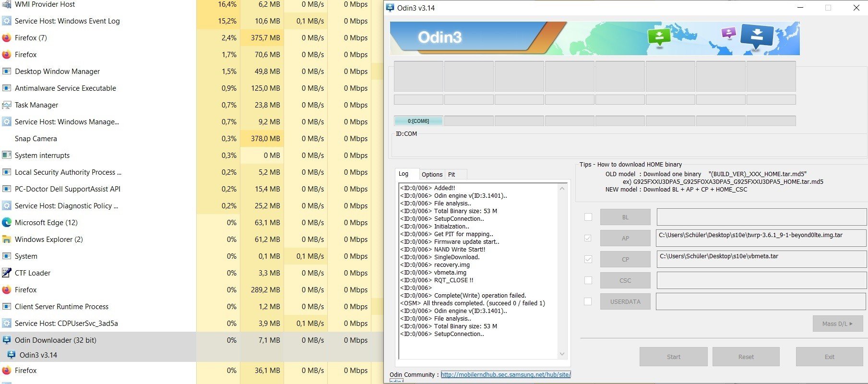Click the Odin3 v3.14 child process icon
This screenshot has height=384, width=868.
click(x=12, y=355)
